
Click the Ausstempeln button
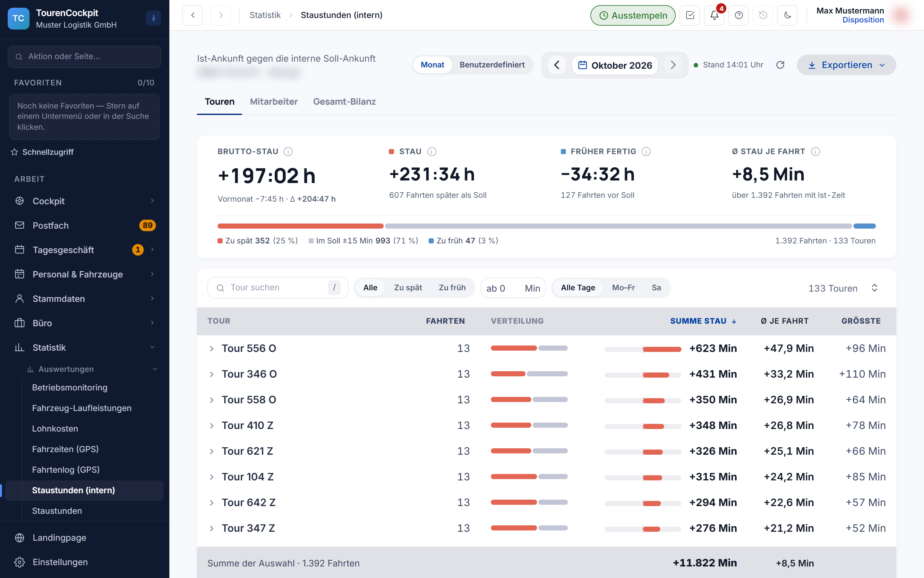click(633, 15)
